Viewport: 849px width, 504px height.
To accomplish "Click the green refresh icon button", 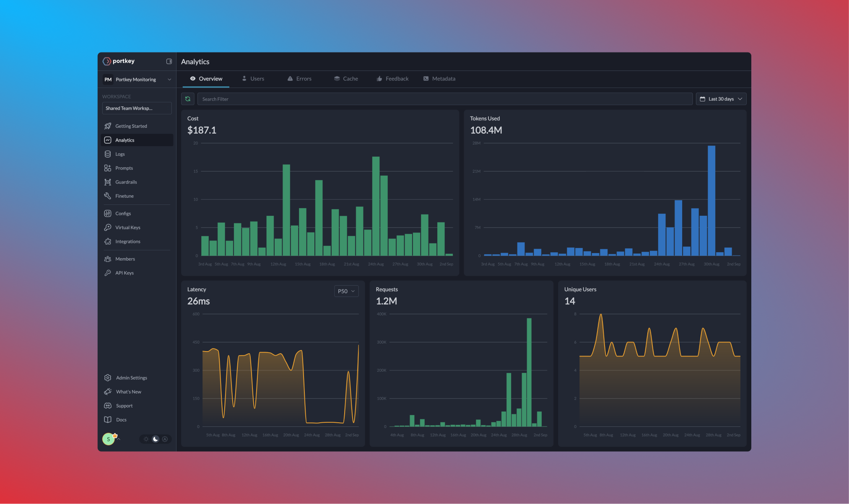I will (x=188, y=99).
